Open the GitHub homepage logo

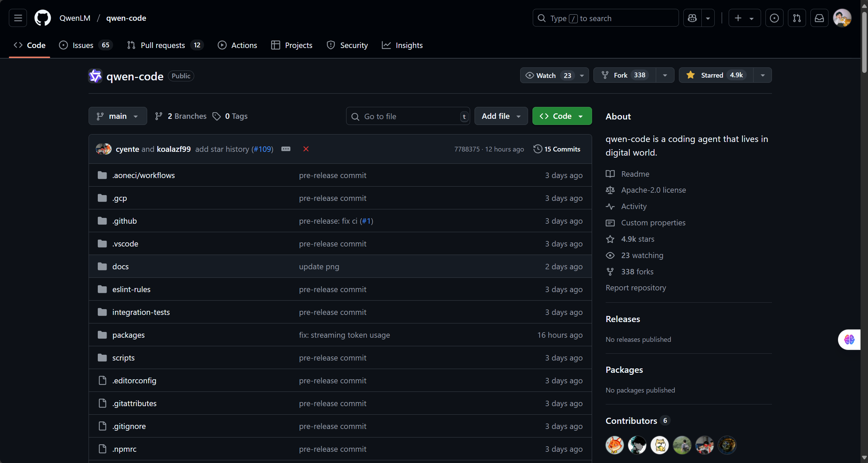coord(43,18)
